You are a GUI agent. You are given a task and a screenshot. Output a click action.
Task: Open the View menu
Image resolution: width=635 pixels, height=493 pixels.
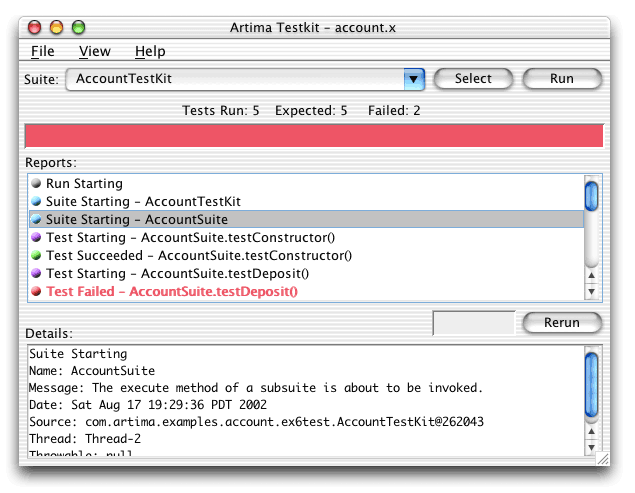pyautogui.click(x=94, y=51)
